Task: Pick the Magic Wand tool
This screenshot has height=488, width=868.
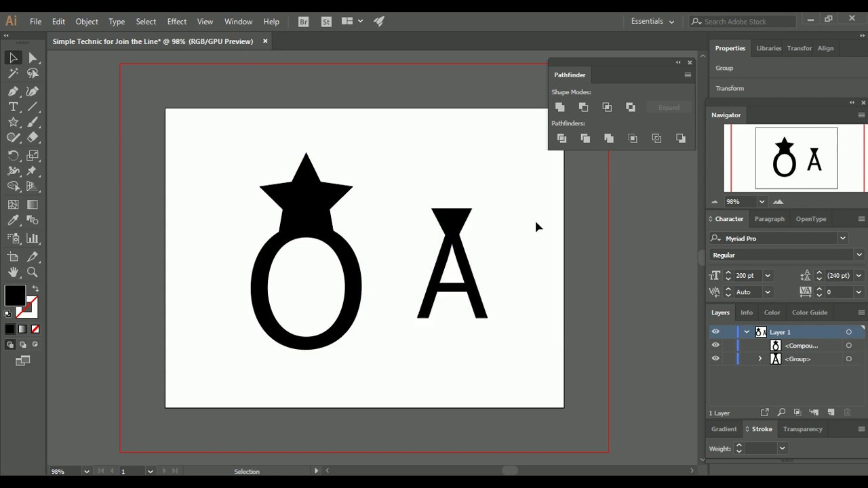Action: 13,74
